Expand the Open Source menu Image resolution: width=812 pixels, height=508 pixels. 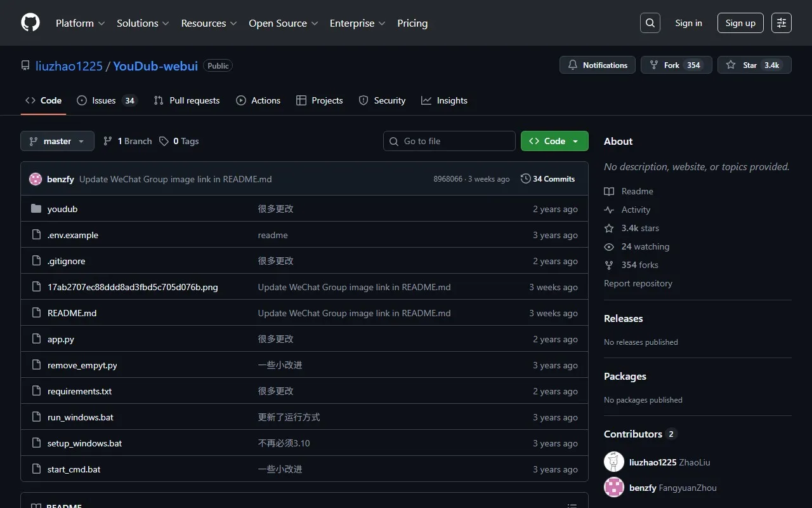[x=283, y=23]
